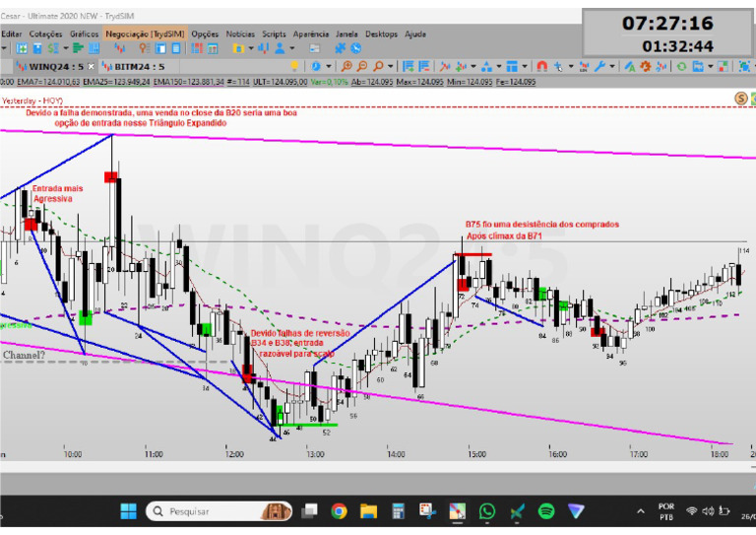The width and height of the screenshot is (756, 535).
Task: Click the blue letter A text tool icon
Action: click(629, 66)
